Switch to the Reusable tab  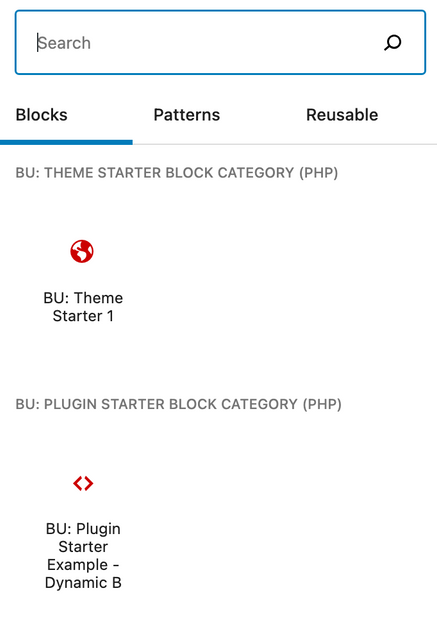(x=342, y=115)
